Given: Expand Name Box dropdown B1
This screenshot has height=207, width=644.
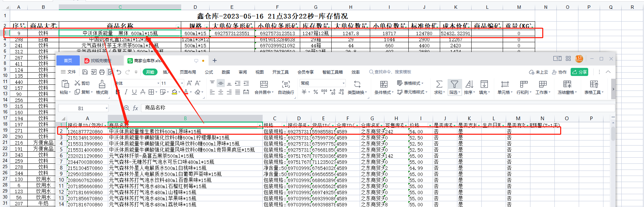Looking at the screenshot, I should click(x=106, y=108).
